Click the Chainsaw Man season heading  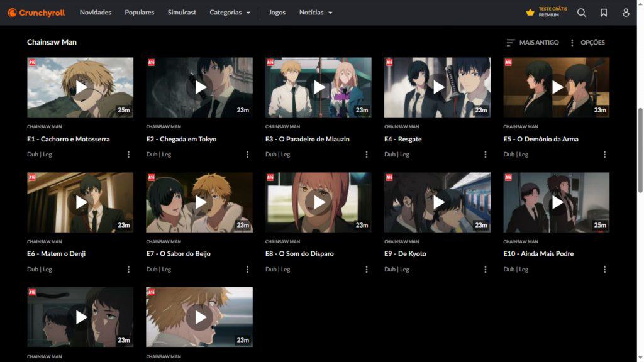point(52,42)
